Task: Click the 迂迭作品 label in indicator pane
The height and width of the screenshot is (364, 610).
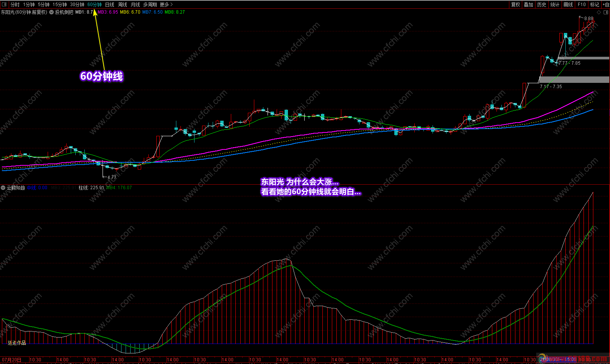Action: (x=17, y=343)
